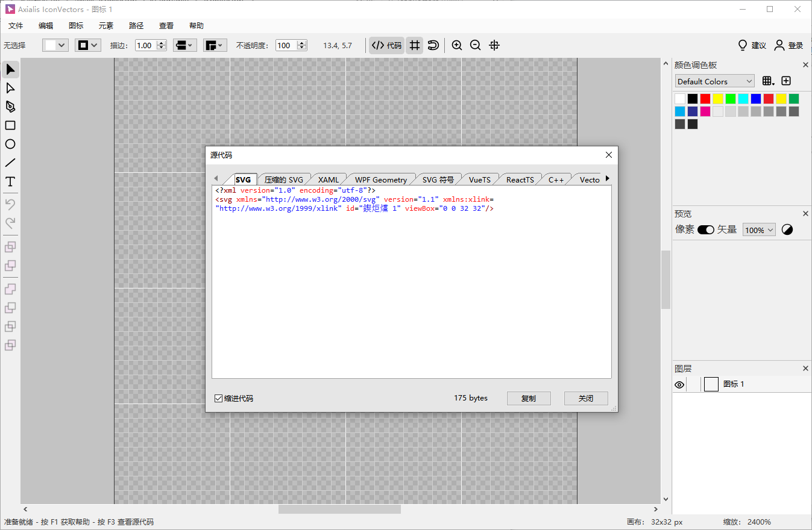Switch to the XAML tab
Screen dimensions: 812x530
[329, 179]
